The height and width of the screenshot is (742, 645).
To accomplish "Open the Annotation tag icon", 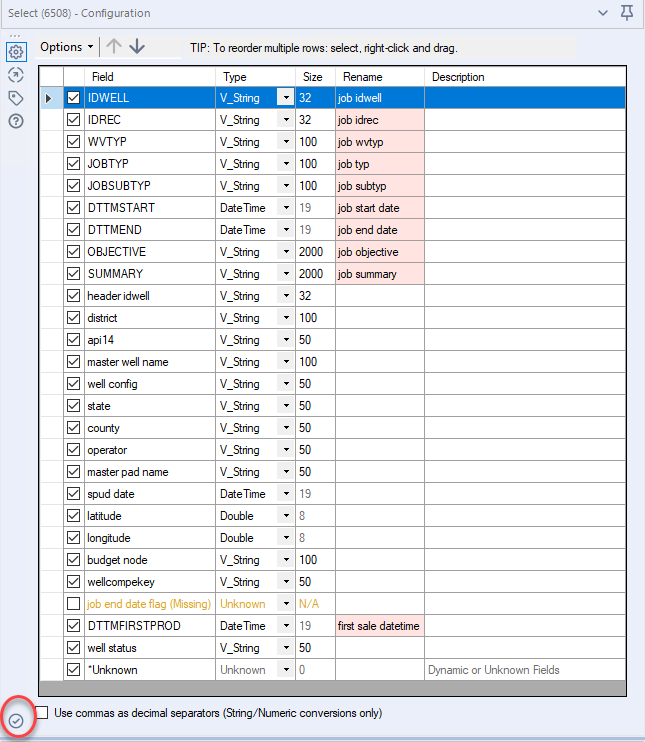I will 16,98.
